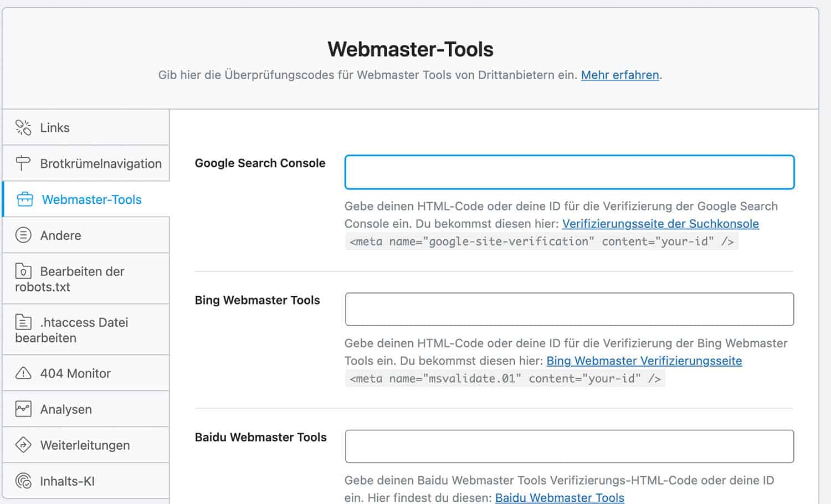Open Verifizierungsseite der Suchkonsole link
This screenshot has width=831, height=504.
[660, 224]
